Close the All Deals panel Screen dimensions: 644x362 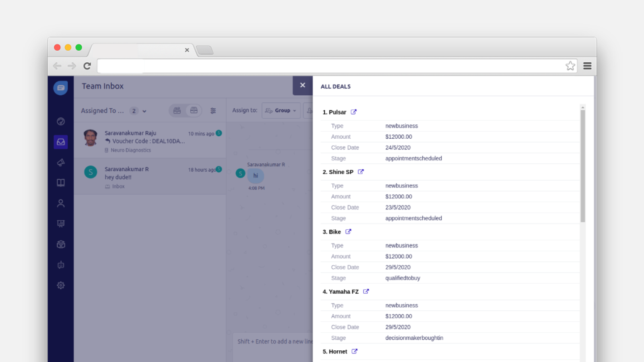[x=303, y=85]
